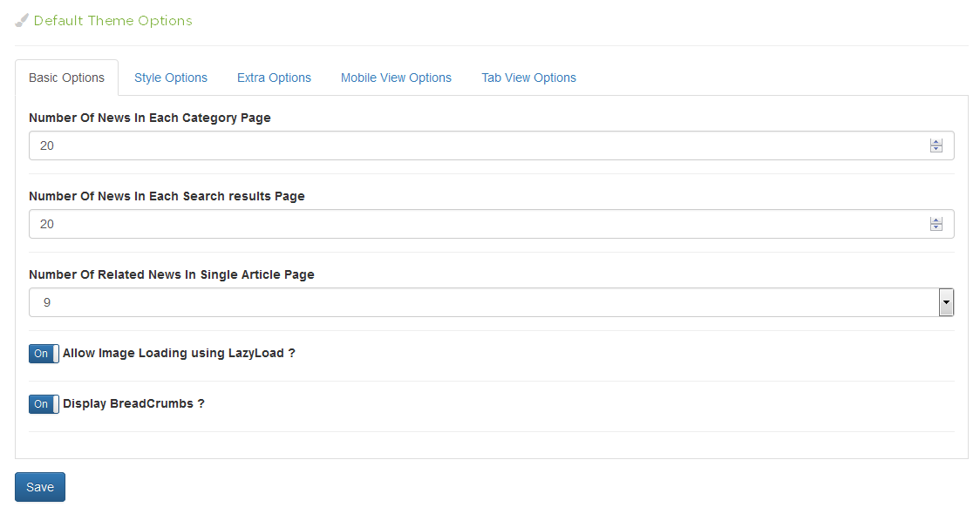Open the Extra Options tab
This screenshot has height=514, width=980.
pyautogui.click(x=274, y=78)
